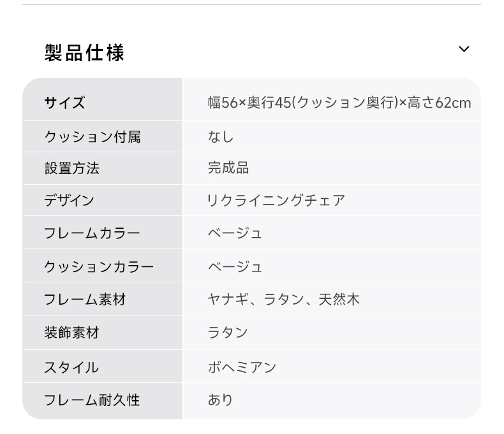Click the あり durability value
The height and width of the screenshot is (434, 504).
[220, 400]
